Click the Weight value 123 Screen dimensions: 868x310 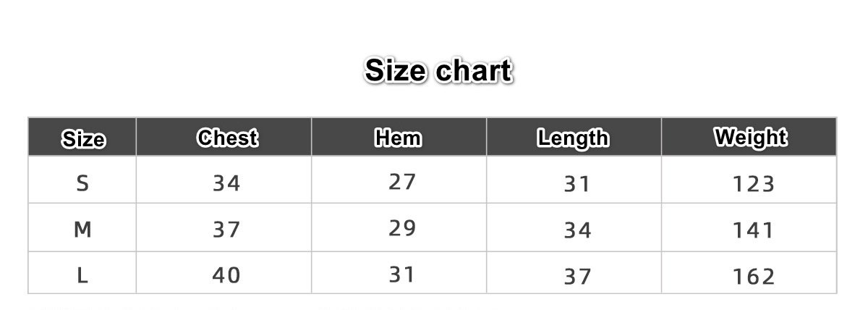tap(753, 185)
